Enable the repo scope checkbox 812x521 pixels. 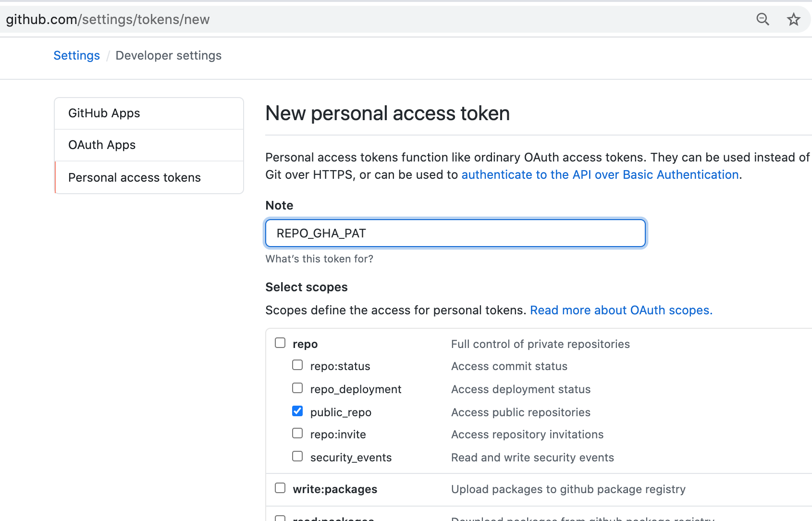[280, 343]
